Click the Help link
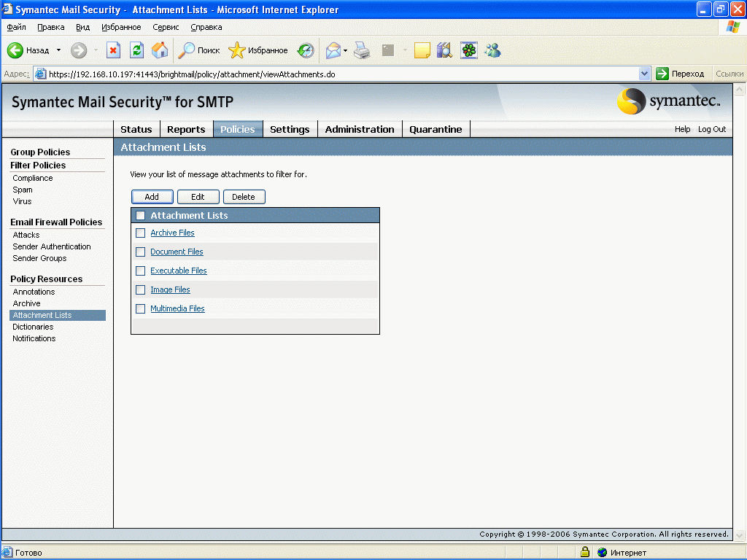The height and width of the screenshot is (560, 747). click(x=682, y=129)
